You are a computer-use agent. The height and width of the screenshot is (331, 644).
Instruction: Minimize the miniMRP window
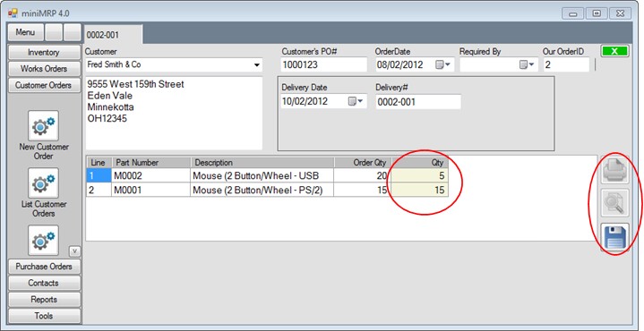[573, 13]
